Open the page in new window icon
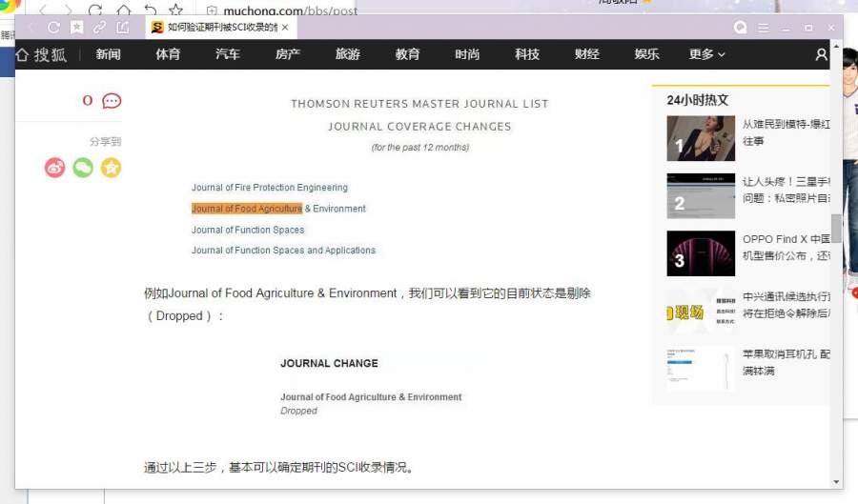Screen dimensions: 858x504 coord(123,28)
